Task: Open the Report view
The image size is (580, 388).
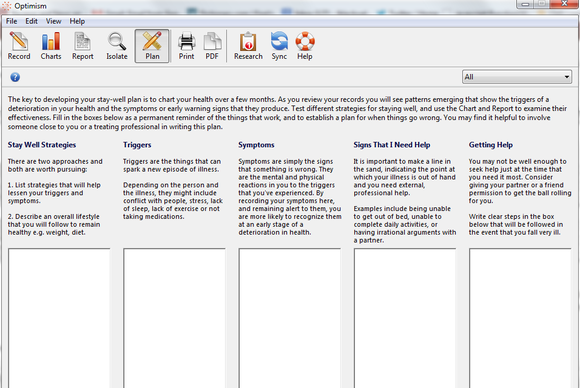Action: coord(82,46)
